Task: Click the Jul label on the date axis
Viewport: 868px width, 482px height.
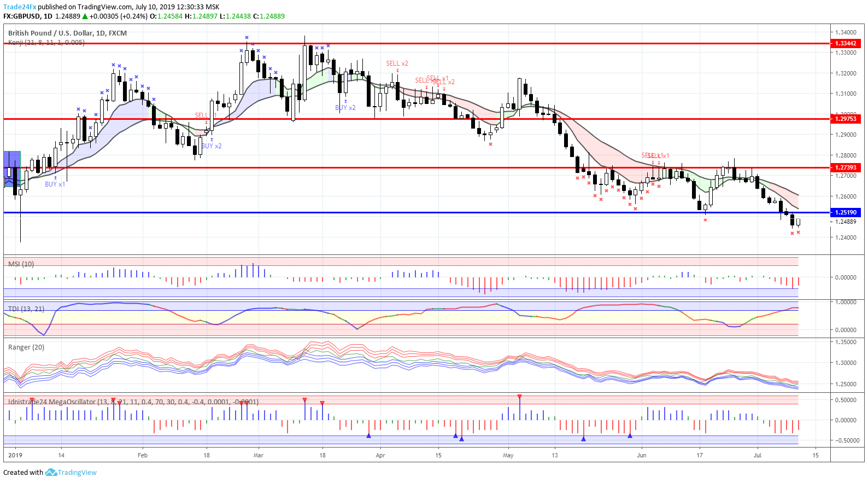Action: click(758, 455)
